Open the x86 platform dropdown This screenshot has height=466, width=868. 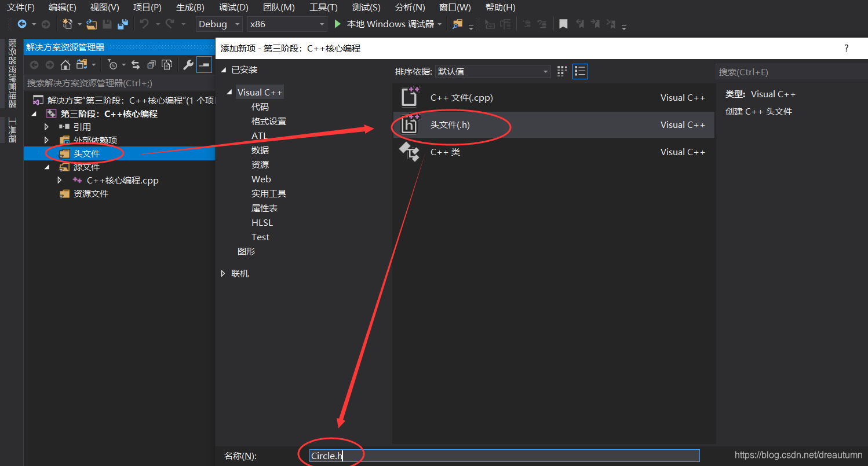point(287,24)
